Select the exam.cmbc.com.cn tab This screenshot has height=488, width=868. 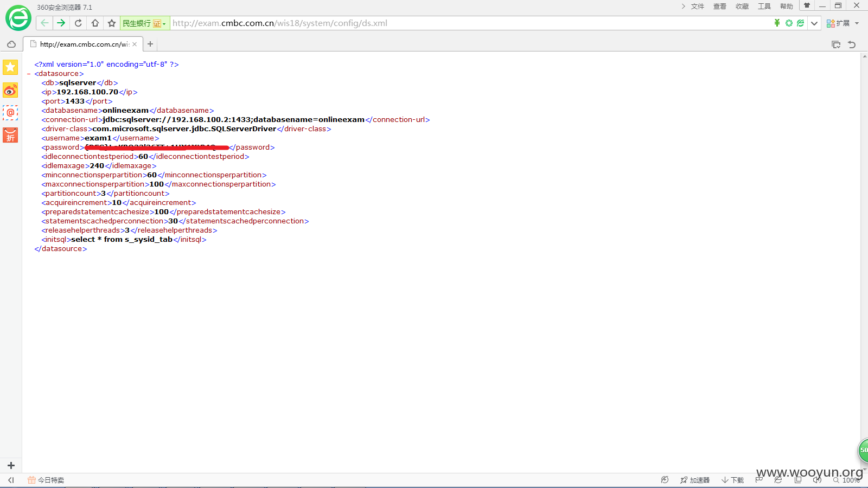click(x=84, y=44)
